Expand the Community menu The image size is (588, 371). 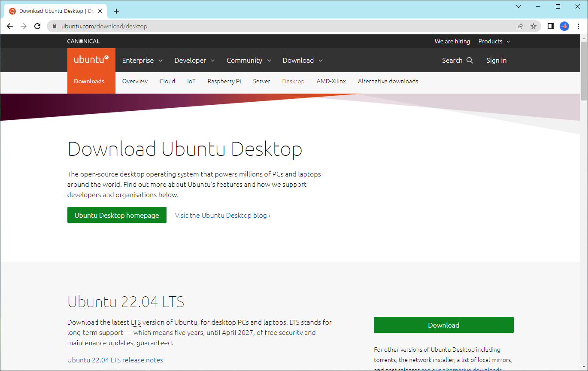pyautogui.click(x=249, y=60)
